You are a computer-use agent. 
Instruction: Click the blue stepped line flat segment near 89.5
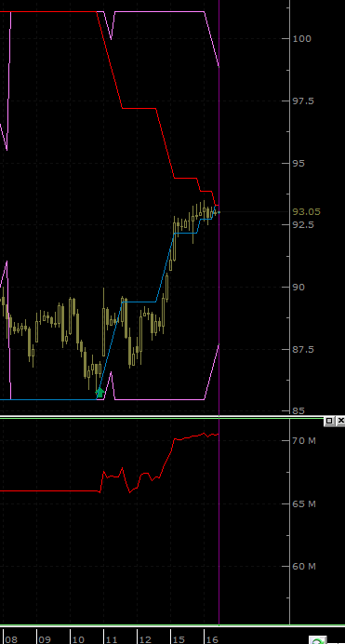pos(139,302)
